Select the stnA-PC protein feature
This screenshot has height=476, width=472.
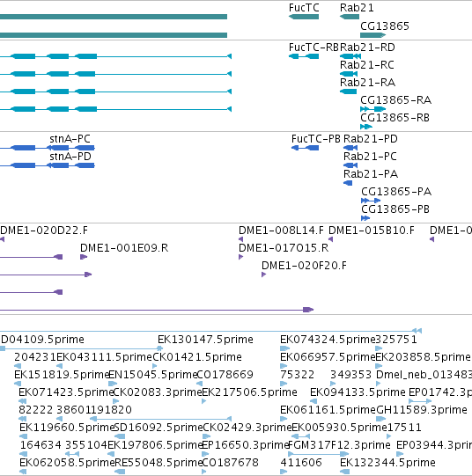[x=48, y=148]
